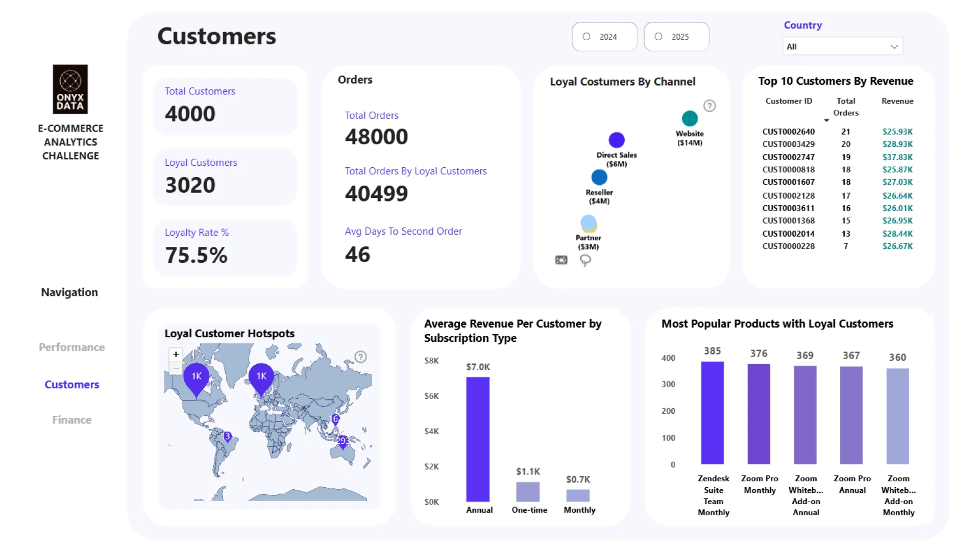Click help icon in Loyal Costumers chart

pyautogui.click(x=709, y=106)
